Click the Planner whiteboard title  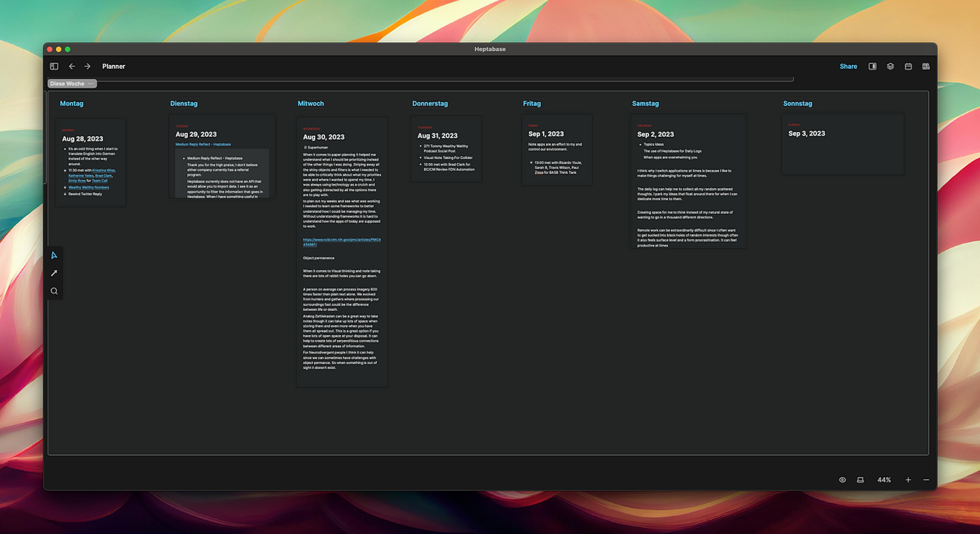pos(113,66)
